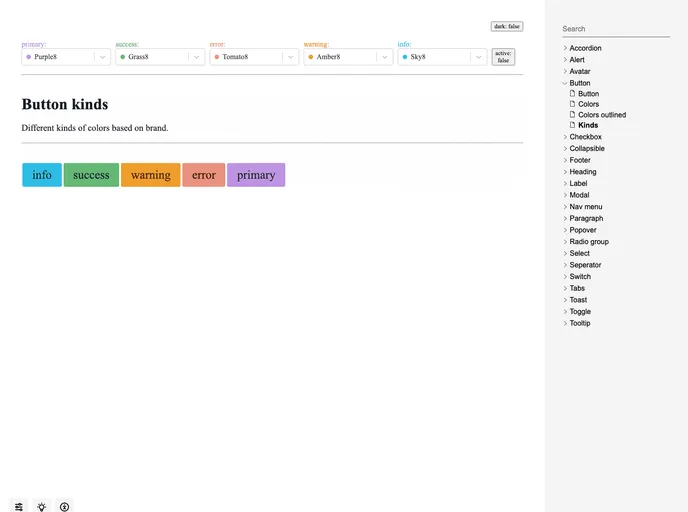The width and height of the screenshot is (688, 512).
Task: Expand the Tooltip sidebar group
Action: [x=579, y=323]
